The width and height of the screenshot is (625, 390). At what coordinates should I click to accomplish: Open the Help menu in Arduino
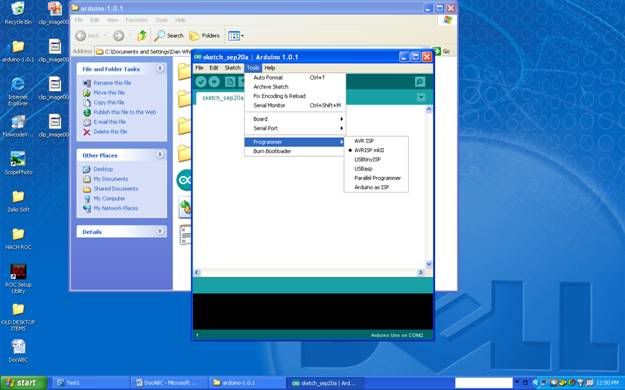tap(270, 68)
